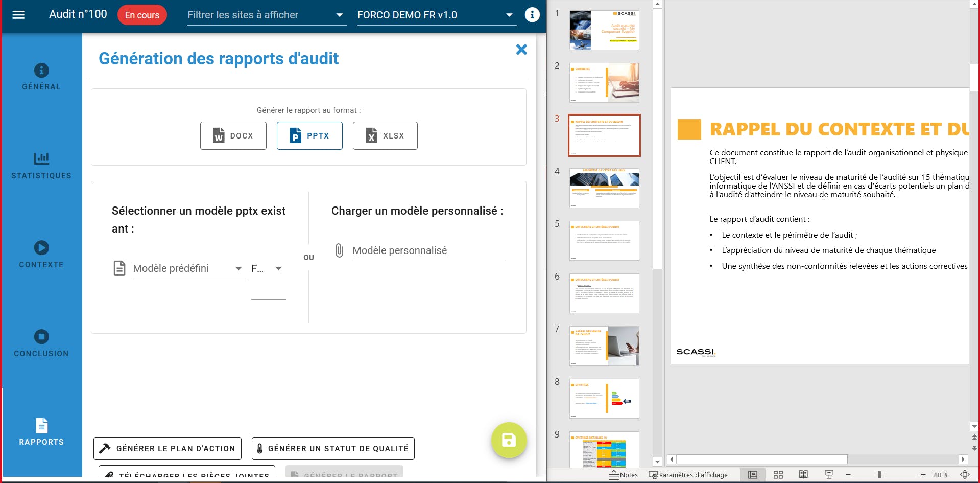Click the info icon in header
The image size is (980, 483).
[532, 15]
